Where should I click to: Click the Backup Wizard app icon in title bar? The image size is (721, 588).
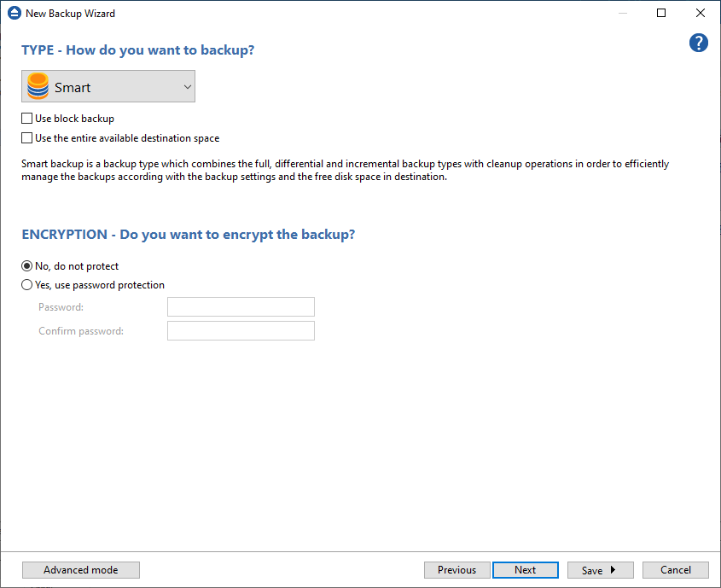[x=15, y=13]
